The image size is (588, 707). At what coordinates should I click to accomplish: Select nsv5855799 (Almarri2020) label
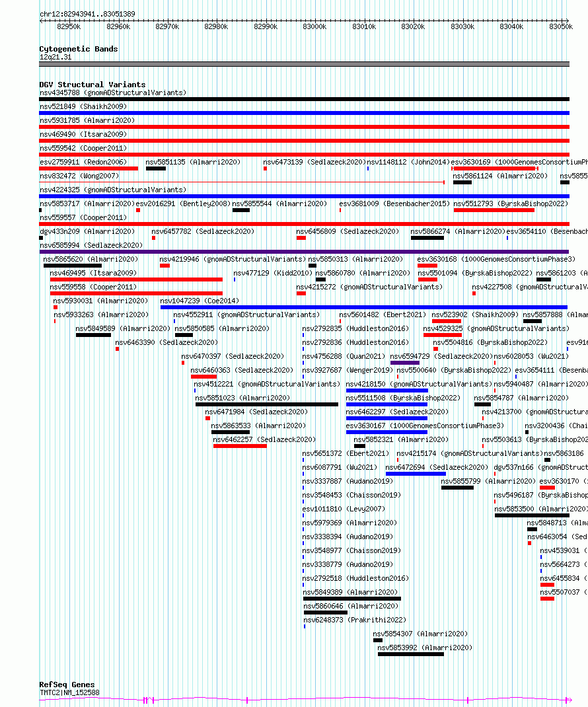tap(488, 481)
